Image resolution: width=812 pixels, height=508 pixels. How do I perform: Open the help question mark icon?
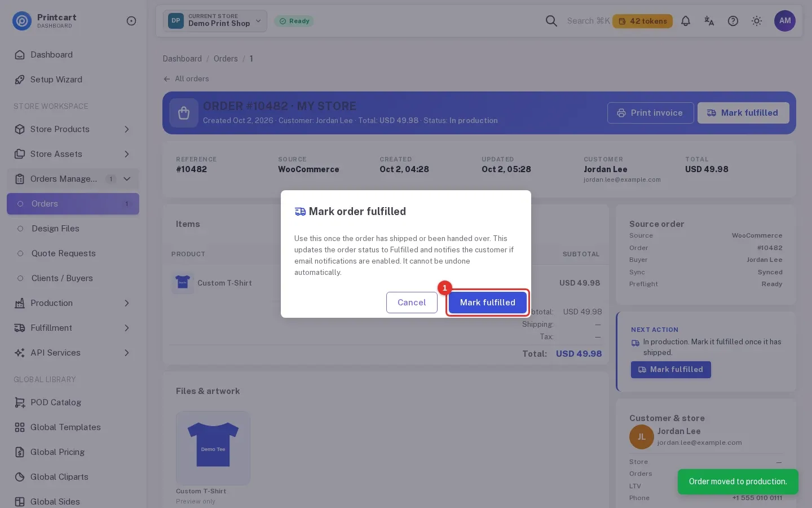click(733, 21)
